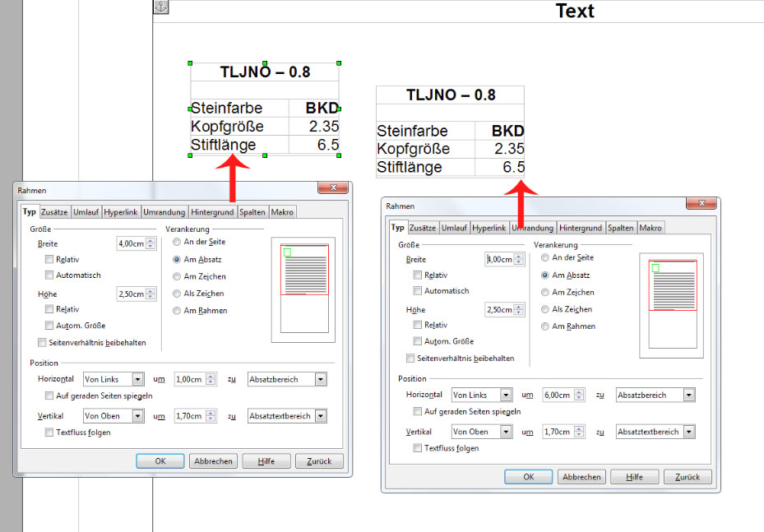Select 'Als Zeichen' radio in right dialog
This screenshot has width=764, height=532.
tap(545, 309)
